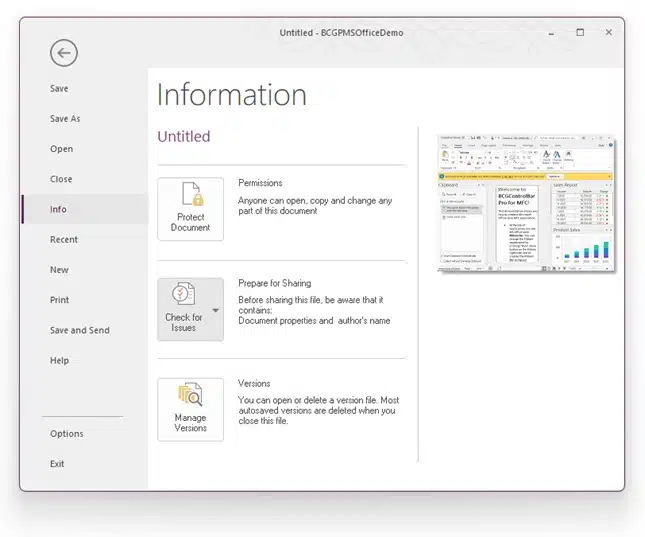
Task: Open the Open menu entry
Action: tap(62, 149)
